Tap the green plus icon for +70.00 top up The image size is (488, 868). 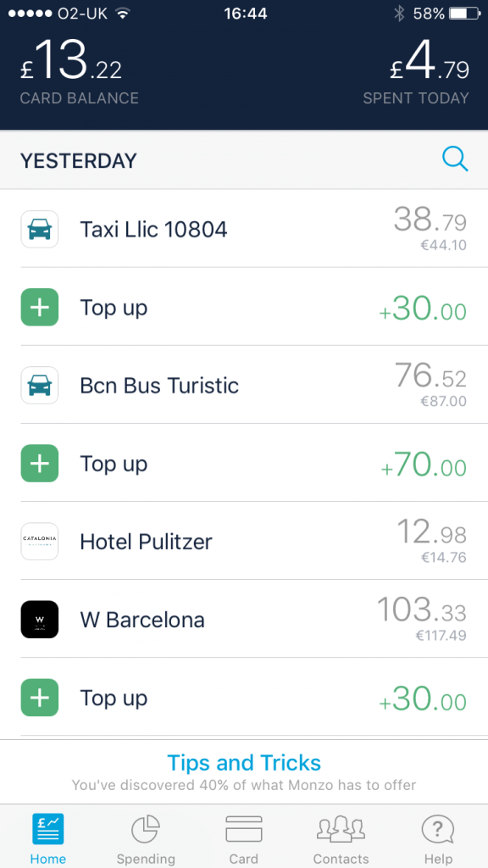pyautogui.click(x=40, y=464)
